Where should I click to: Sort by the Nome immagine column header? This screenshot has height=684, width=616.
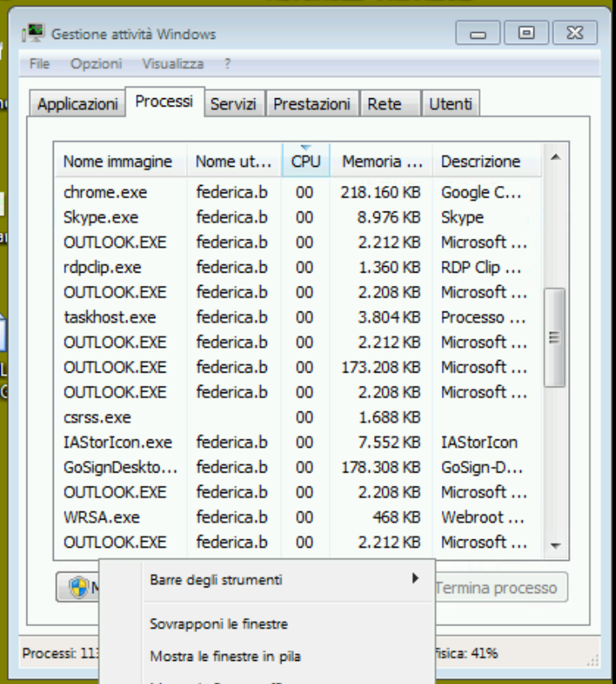[118, 161]
